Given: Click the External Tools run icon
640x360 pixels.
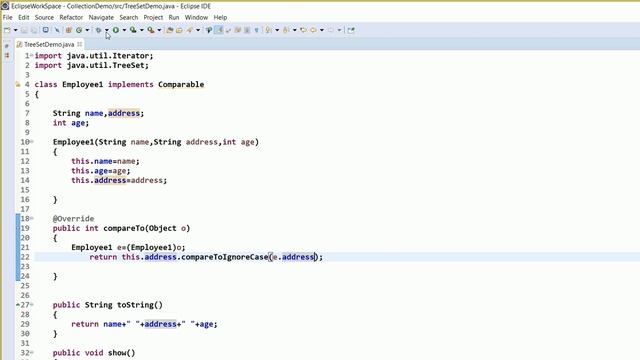Looking at the screenshot, I should 151,30.
